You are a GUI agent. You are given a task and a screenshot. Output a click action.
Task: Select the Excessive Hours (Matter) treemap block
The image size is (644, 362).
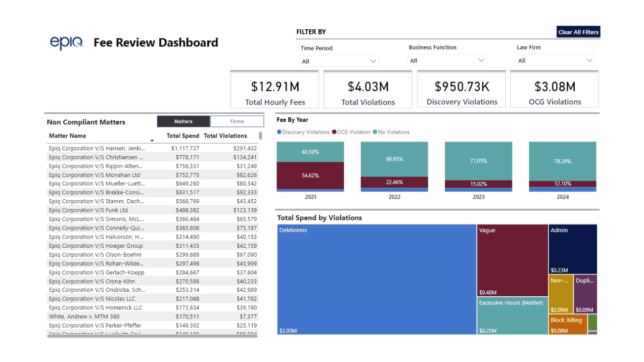click(x=513, y=316)
